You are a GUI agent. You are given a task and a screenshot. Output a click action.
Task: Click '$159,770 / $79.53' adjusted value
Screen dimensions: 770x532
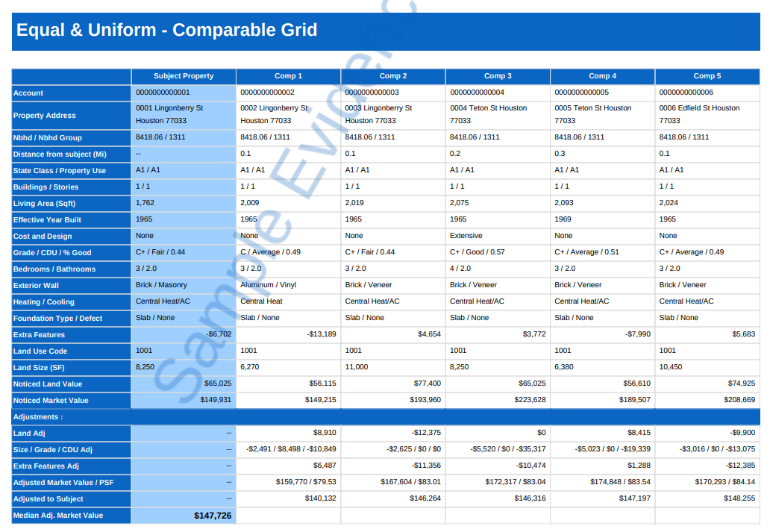tap(306, 483)
